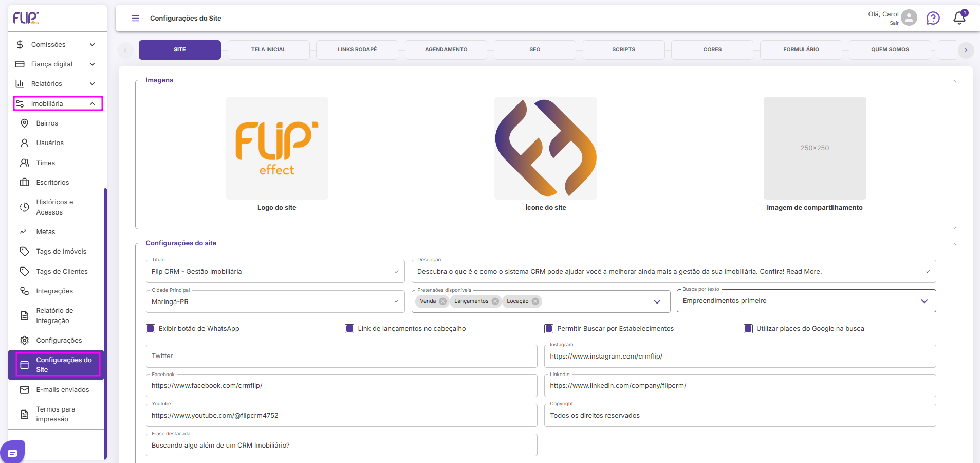
Task: Switch to the QUEM SOMOS tab
Action: point(890,50)
